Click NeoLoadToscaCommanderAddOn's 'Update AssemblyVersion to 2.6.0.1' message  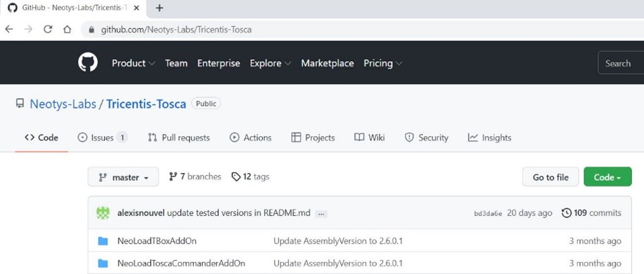pos(338,263)
